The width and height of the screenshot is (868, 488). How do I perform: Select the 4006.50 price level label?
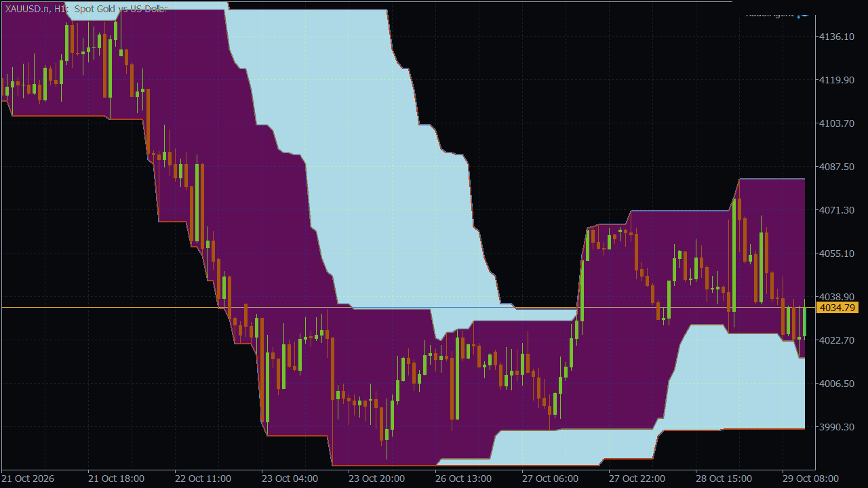point(837,384)
